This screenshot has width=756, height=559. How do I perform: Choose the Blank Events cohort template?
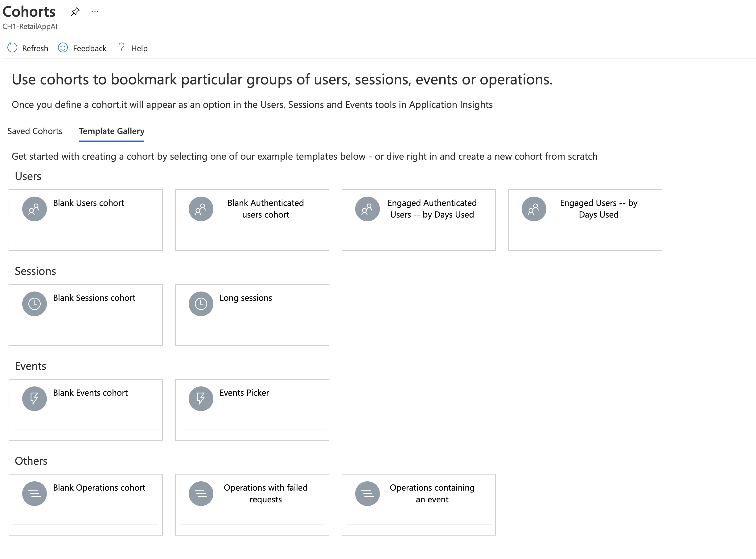(x=90, y=393)
